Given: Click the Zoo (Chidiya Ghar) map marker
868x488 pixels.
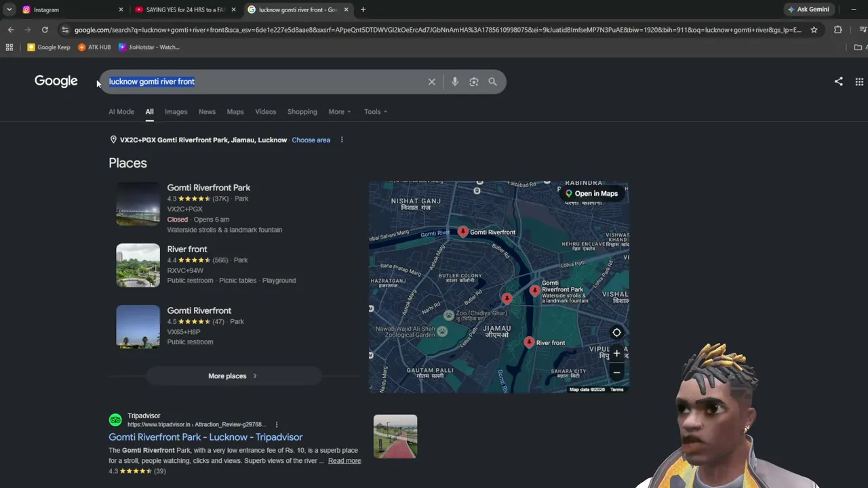Looking at the screenshot, I should (448, 315).
